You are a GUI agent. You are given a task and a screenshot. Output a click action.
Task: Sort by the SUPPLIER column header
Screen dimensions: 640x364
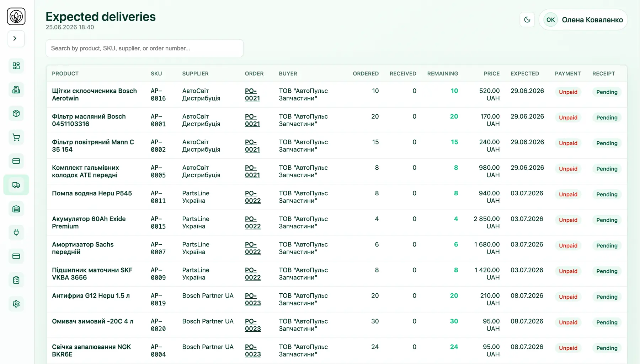[195, 74]
